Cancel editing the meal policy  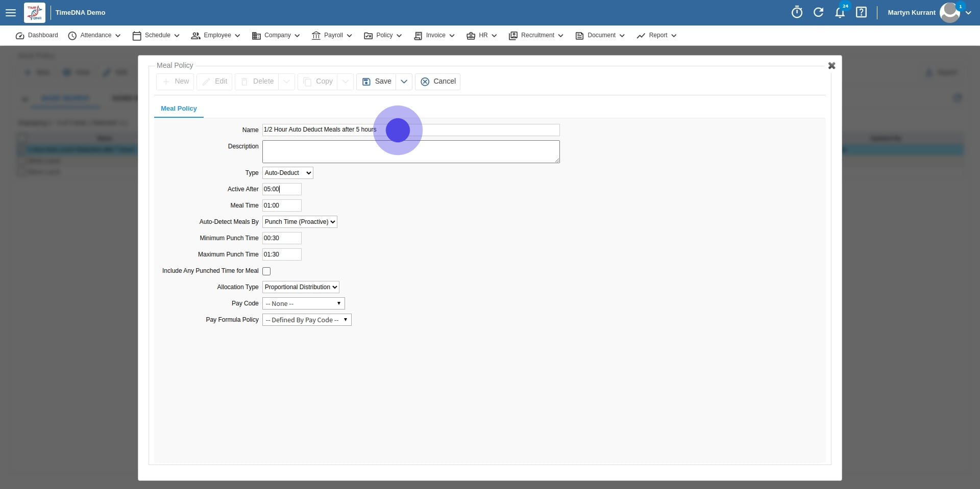pos(438,82)
